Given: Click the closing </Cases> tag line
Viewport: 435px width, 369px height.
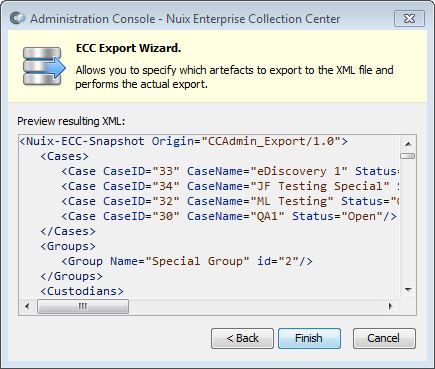Looking at the screenshot, I should [68, 231].
